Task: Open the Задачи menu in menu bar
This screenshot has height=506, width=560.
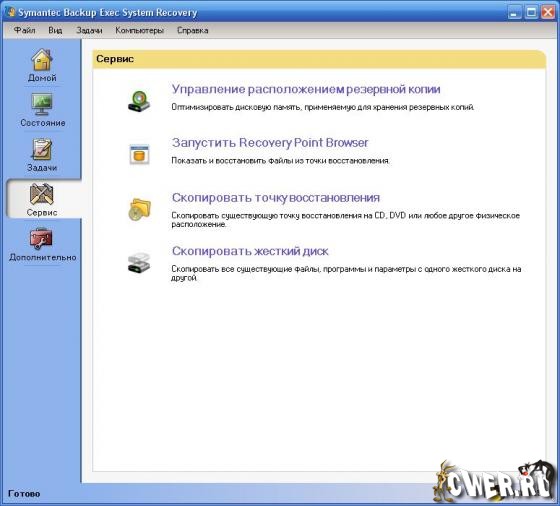Action: point(89,30)
